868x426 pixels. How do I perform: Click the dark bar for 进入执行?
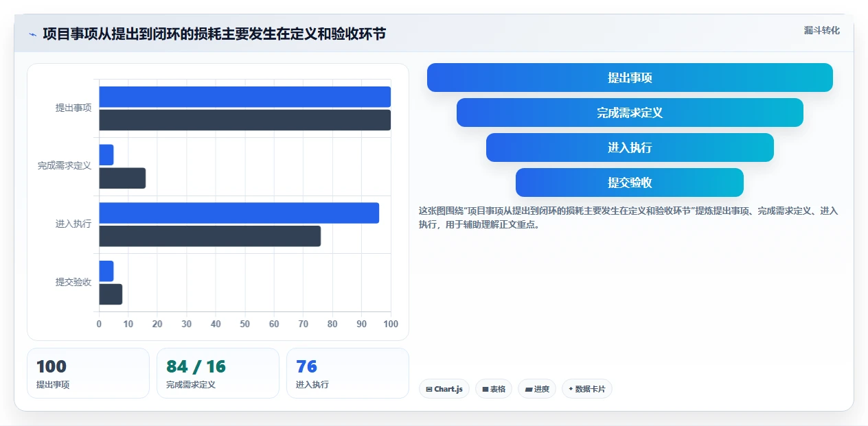(210, 236)
